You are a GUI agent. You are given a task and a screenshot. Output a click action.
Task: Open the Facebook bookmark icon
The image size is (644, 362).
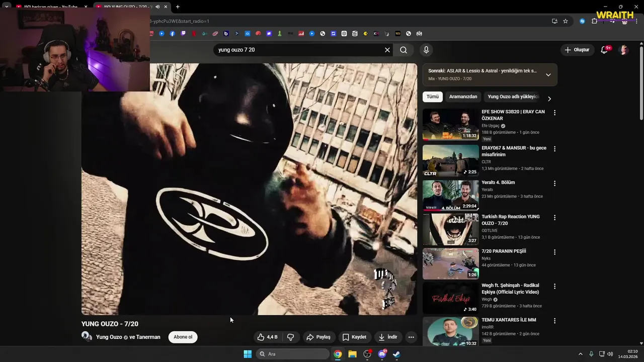click(172, 34)
